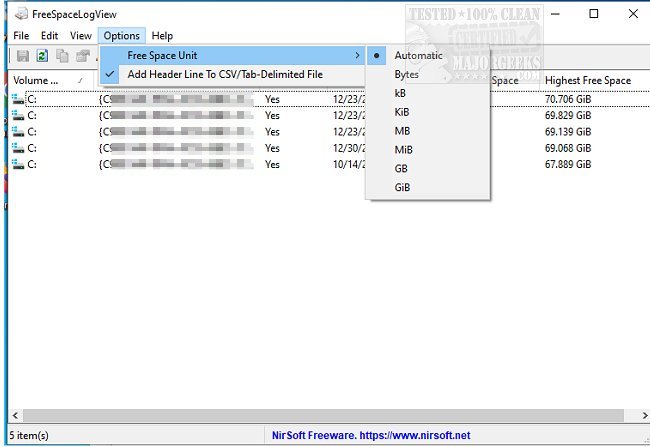Click the 10/14 date cell
Screen dimensions: 650x447
pos(349,164)
